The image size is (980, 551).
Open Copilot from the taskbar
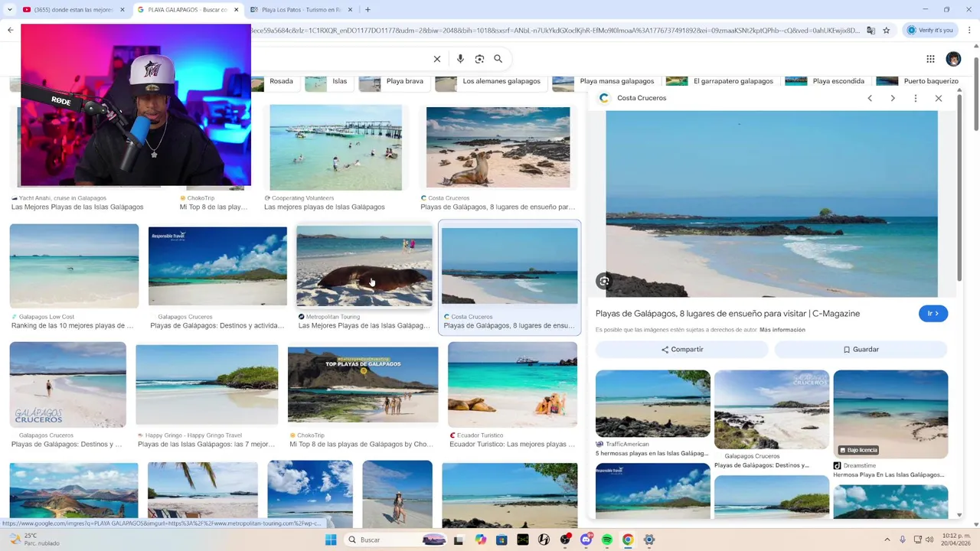click(x=480, y=540)
